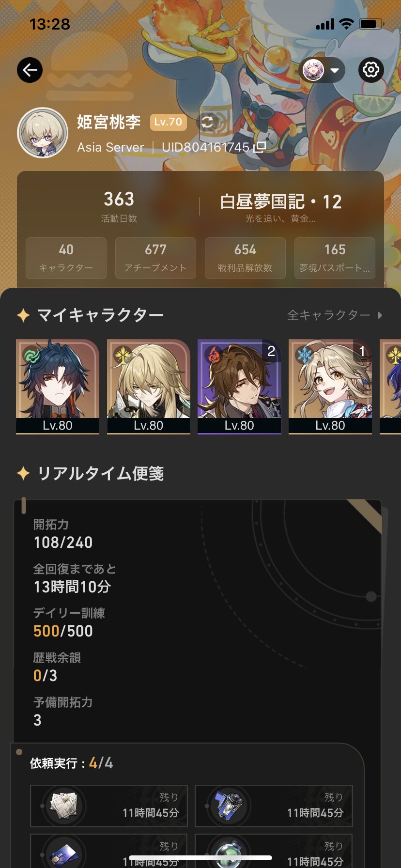The height and width of the screenshot is (868, 401).
Task: Tap the back arrow icon
Action: pos(30,70)
